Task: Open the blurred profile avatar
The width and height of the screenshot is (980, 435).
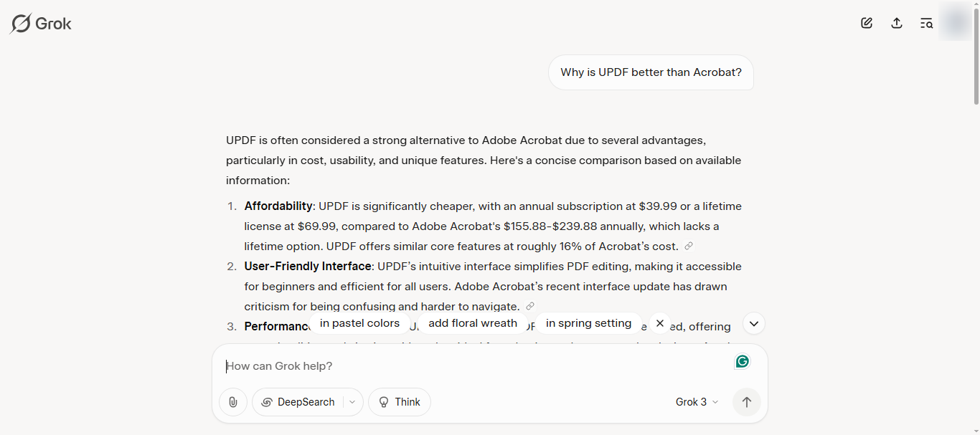Action: 956,23
